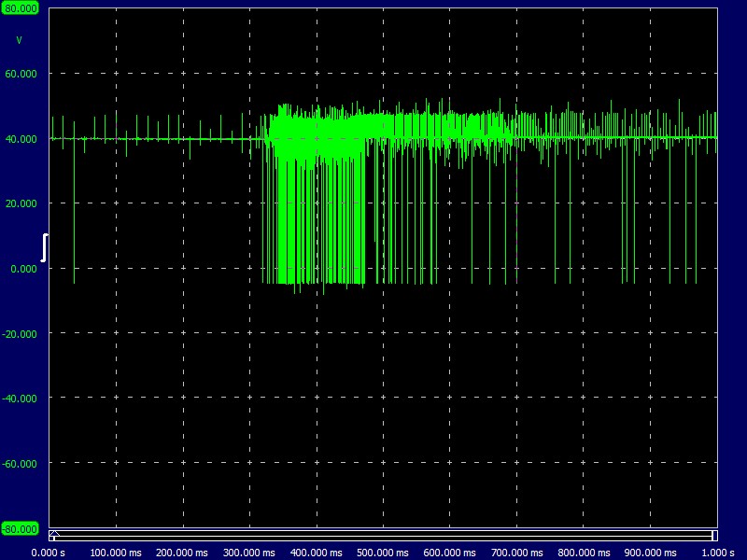
Task: Click the 800.000 ms time axis label
Action: click(584, 553)
